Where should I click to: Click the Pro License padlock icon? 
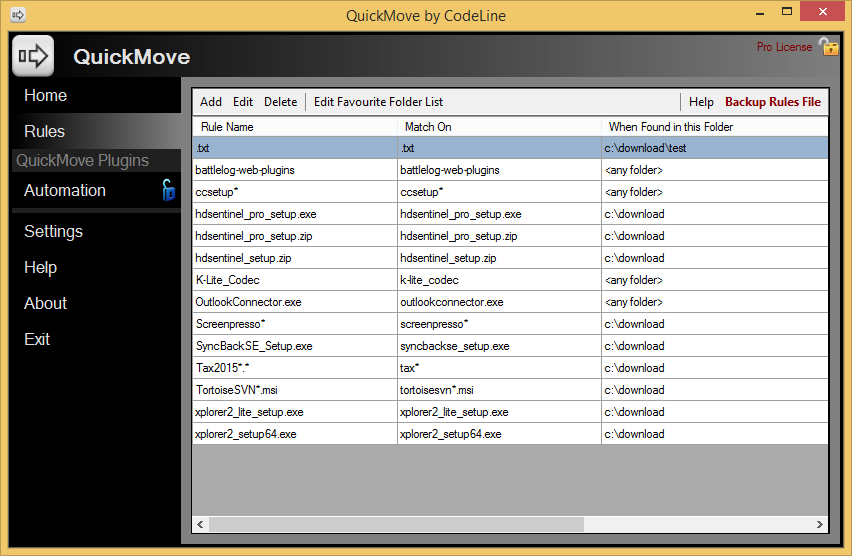coord(828,47)
